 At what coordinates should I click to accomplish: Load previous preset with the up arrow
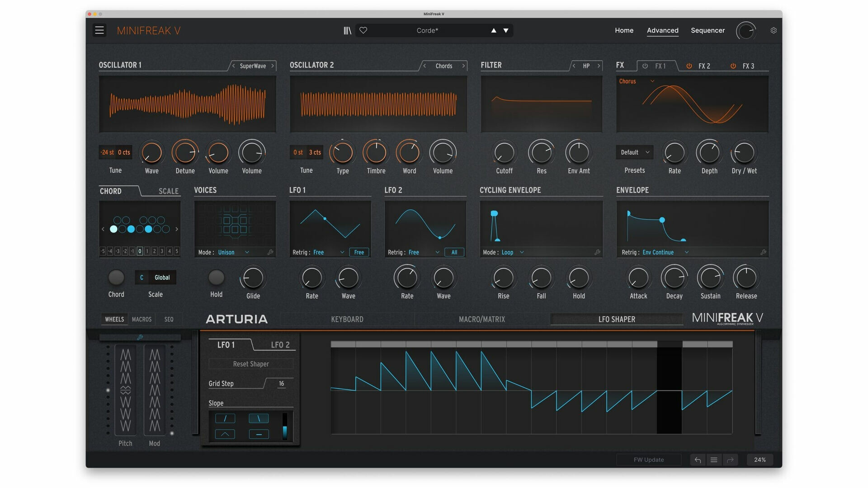click(494, 31)
